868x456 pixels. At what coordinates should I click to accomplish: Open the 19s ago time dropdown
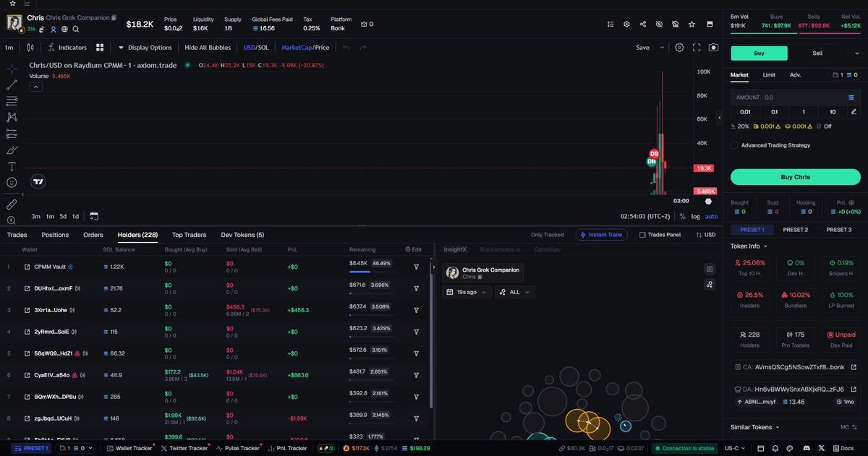pyautogui.click(x=467, y=292)
